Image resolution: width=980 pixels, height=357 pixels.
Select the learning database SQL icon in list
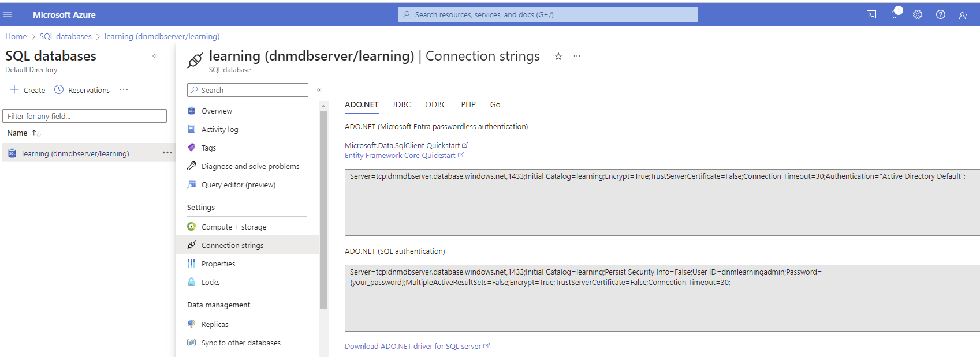point(12,153)
